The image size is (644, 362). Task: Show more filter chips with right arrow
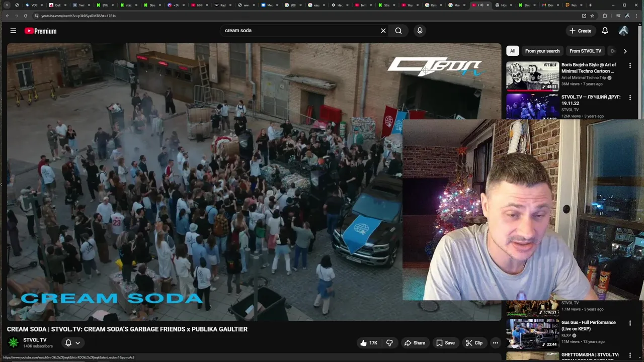coord(625,51)
